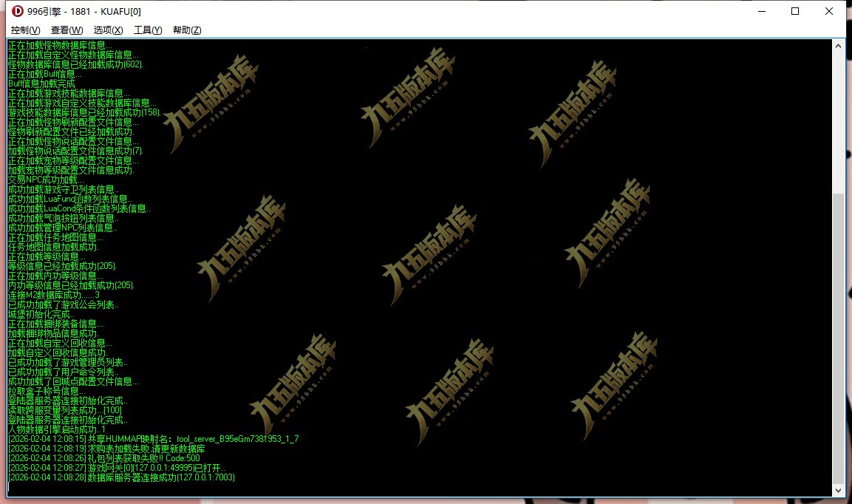Click the log line '成功加载LuaCond条件函数列表信息..'

tap(79, 209)
